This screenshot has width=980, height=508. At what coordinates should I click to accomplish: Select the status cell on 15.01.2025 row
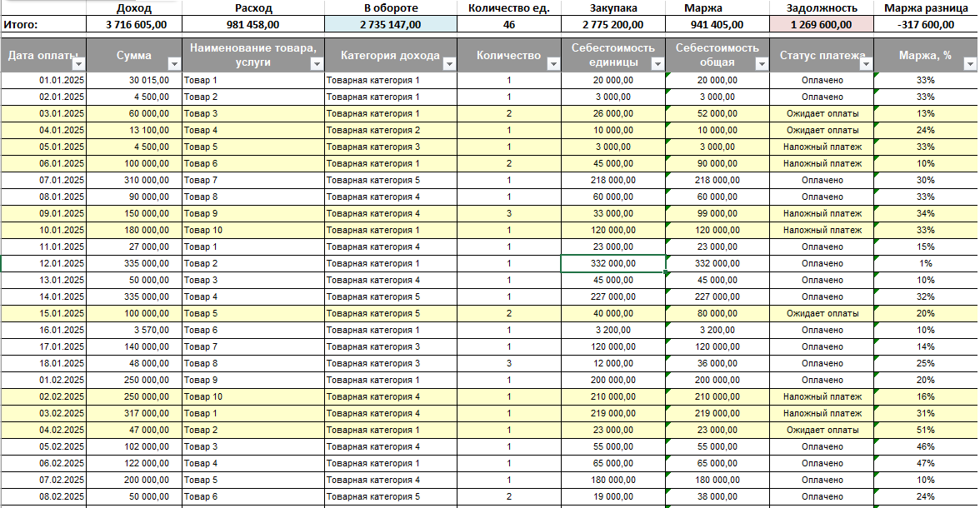pos(822,314)
